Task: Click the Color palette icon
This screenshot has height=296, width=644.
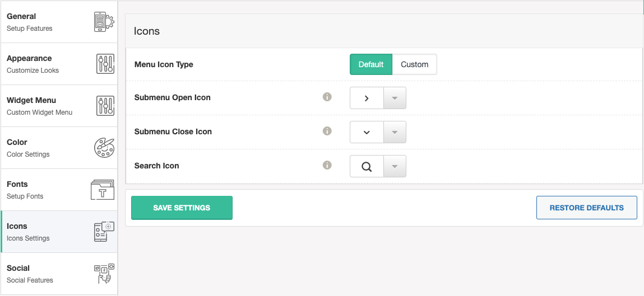Action: [x=104, y=148]
